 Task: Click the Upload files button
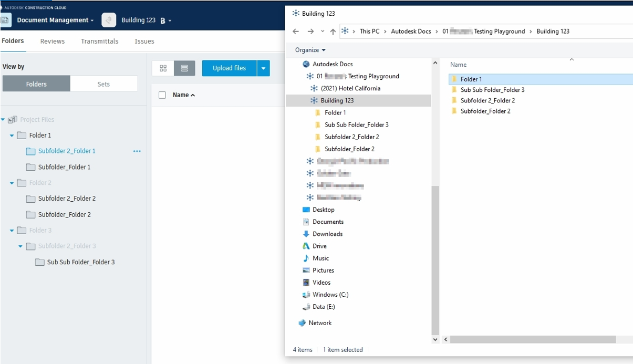click(x=228, y=68)
